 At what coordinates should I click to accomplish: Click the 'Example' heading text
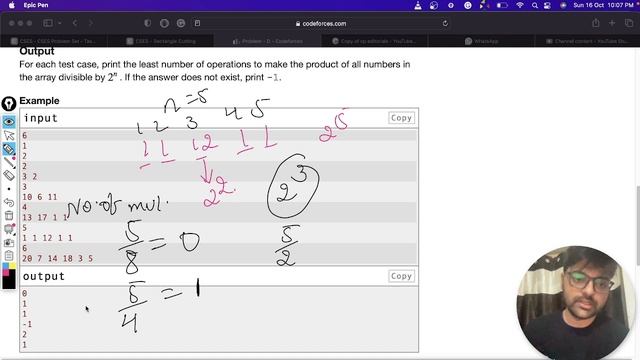point(39,101)
